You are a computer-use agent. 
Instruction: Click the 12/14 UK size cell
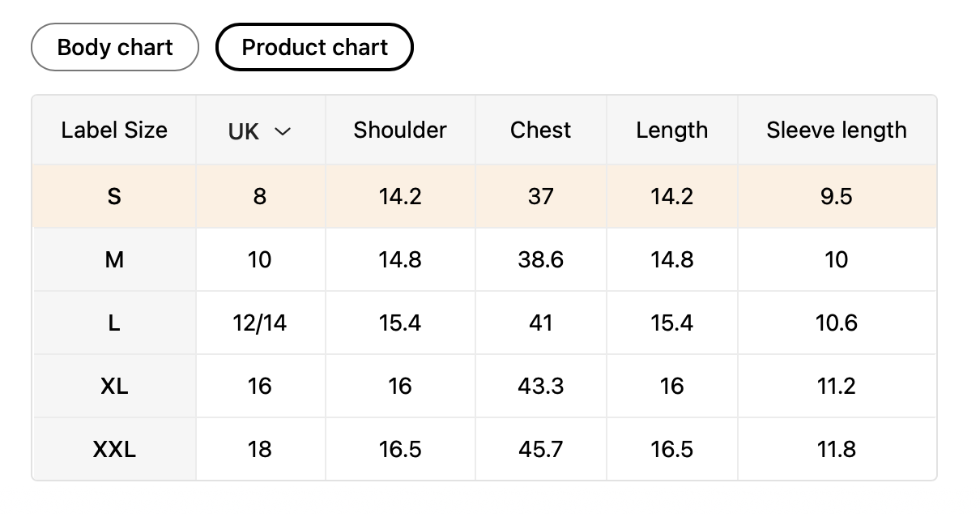tap(259, 323)
